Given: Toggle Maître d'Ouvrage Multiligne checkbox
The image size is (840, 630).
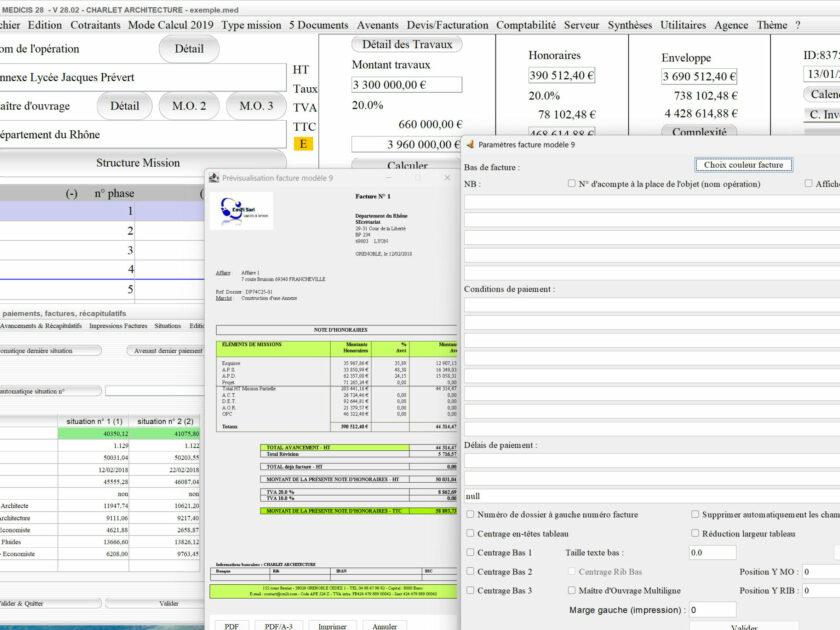Looking at the screenshot, I should (x=572, y=590).
